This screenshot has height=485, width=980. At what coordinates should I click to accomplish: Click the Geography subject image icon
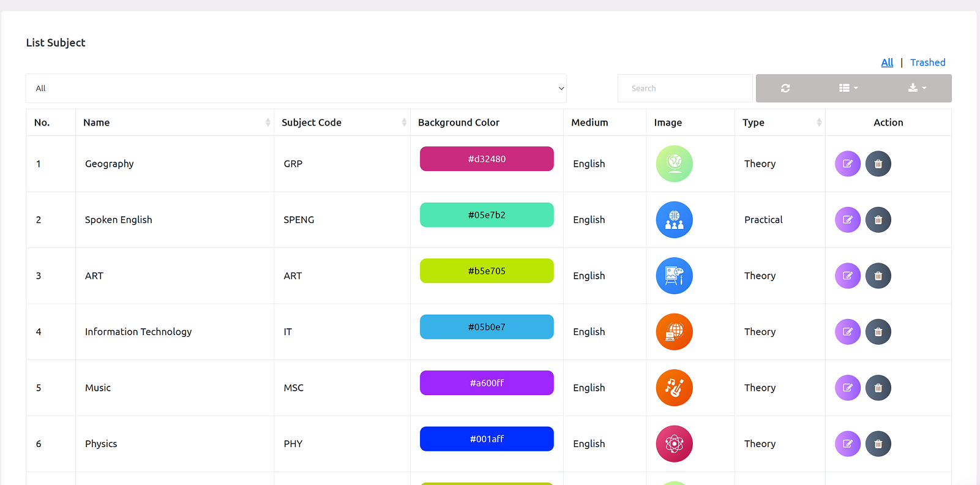pyautogui.click(x=674, y=164)
